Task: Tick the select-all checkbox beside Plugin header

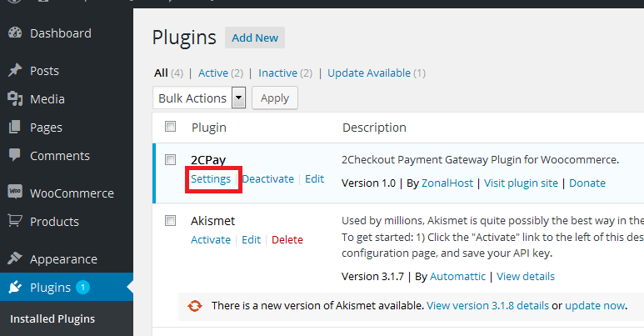Action: coord(170,126)
